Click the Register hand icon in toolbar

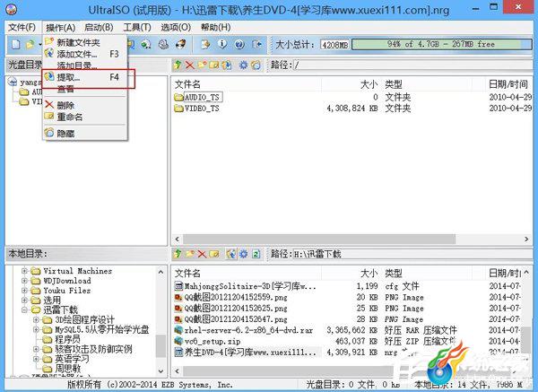(205, 44)
